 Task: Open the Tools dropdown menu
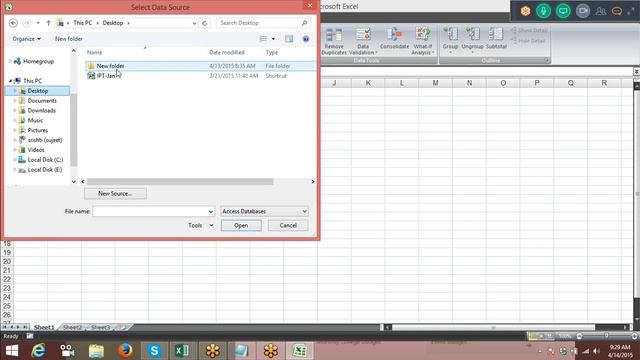coord(200,225)
